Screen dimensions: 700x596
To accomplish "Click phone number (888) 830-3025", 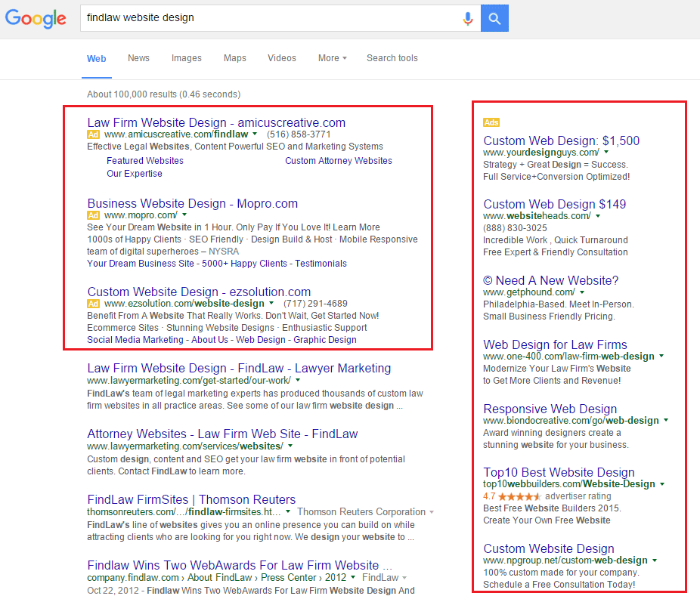I will pos(515,228).
